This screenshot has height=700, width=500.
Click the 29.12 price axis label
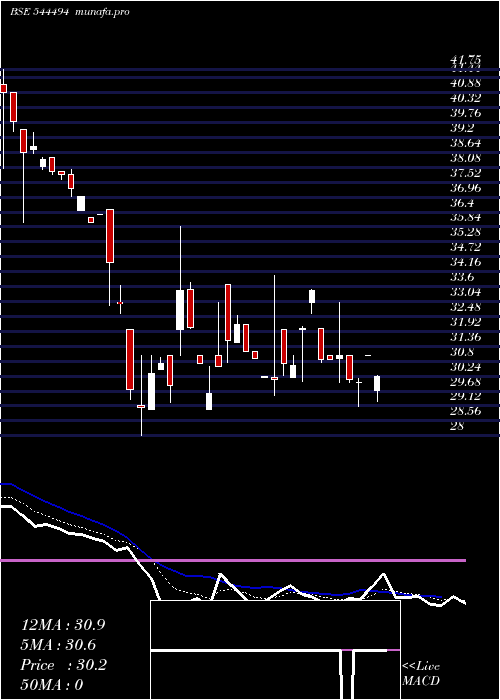click(x=466, y=397)
